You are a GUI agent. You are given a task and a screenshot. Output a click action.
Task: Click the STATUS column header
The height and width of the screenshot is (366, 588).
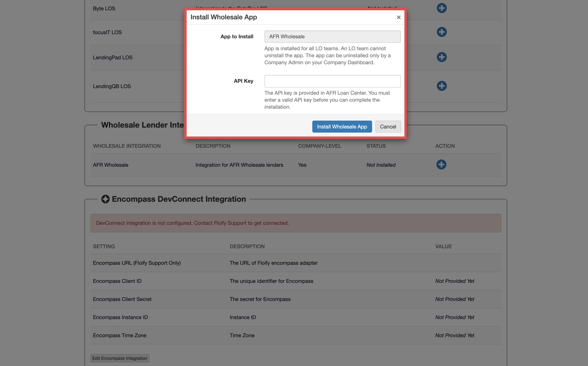376,146
